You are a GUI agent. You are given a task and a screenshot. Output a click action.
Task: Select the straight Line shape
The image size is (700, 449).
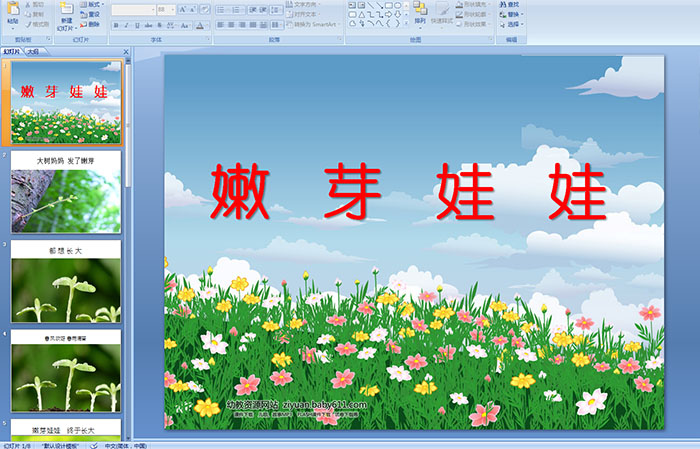[x=371, y=5]
